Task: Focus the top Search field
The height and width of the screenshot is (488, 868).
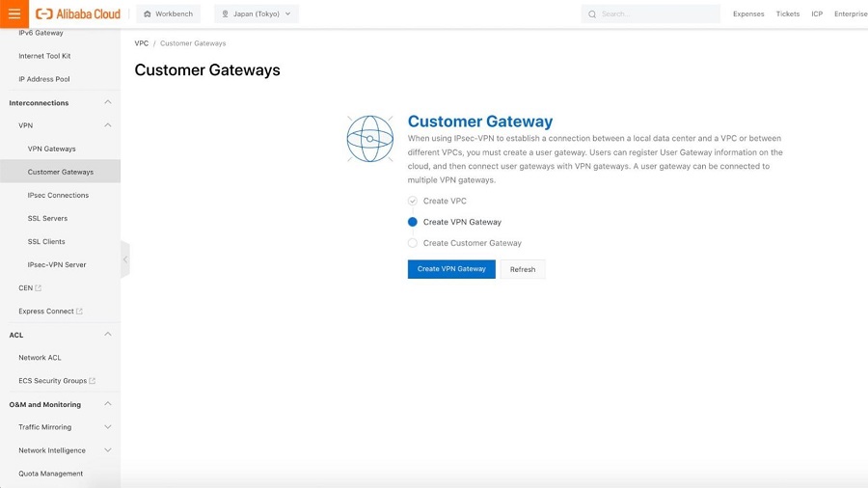Action: 650,14
